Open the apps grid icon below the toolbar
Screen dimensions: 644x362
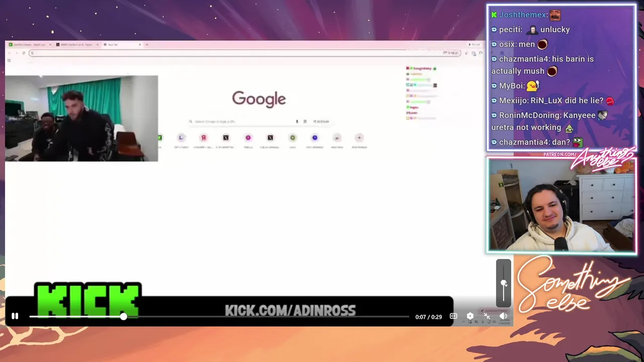(x=9, y=60)
